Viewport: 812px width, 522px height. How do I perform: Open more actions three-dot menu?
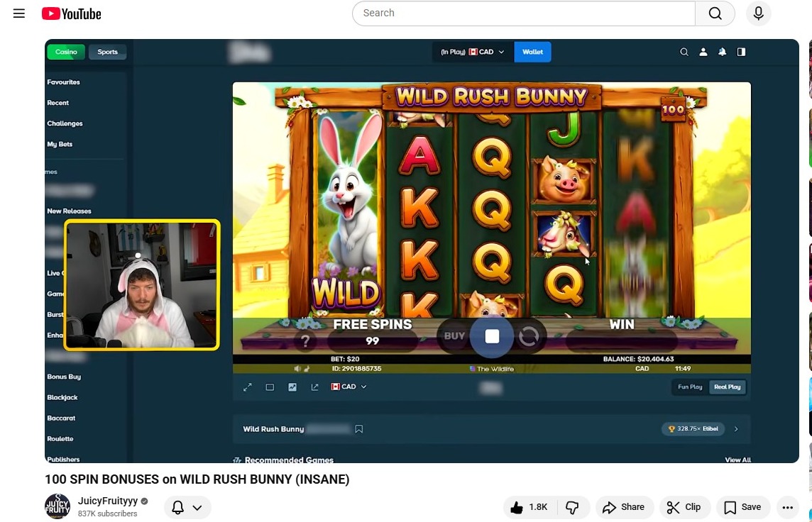788,507
